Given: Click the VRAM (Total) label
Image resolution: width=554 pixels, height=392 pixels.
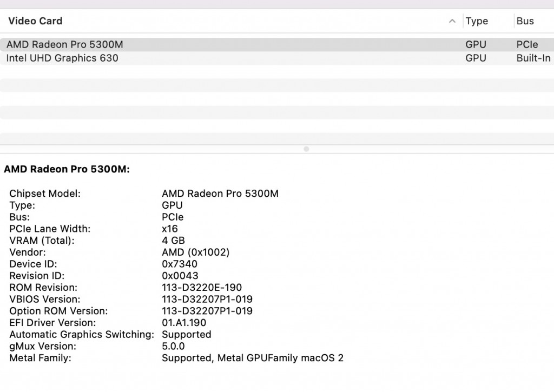Looking at the screenshot, I should (x=42, y=241).
